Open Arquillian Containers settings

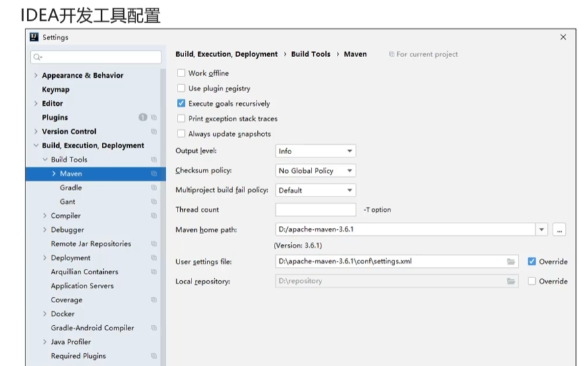coord(84,271)
